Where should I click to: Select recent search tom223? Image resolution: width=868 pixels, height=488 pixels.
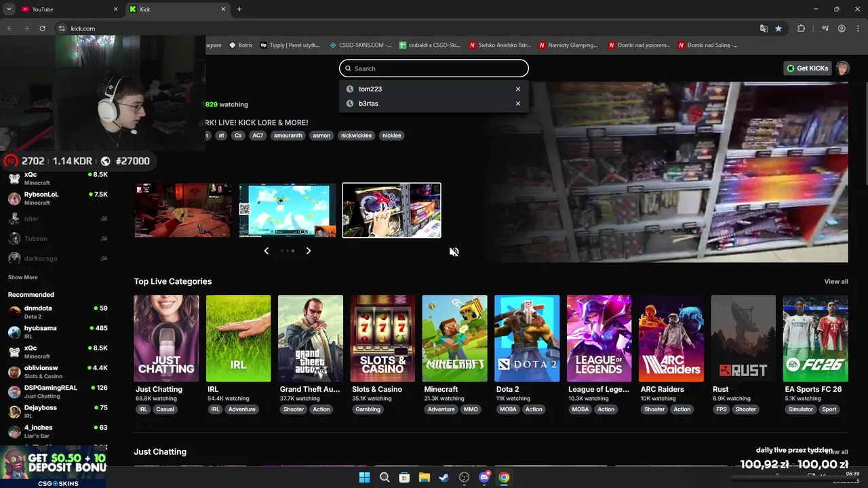tap(370, 89)
